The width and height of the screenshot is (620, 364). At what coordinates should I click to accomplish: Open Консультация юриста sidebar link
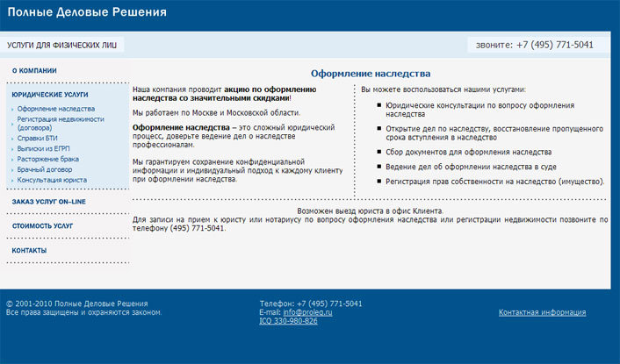coord(52,180)
